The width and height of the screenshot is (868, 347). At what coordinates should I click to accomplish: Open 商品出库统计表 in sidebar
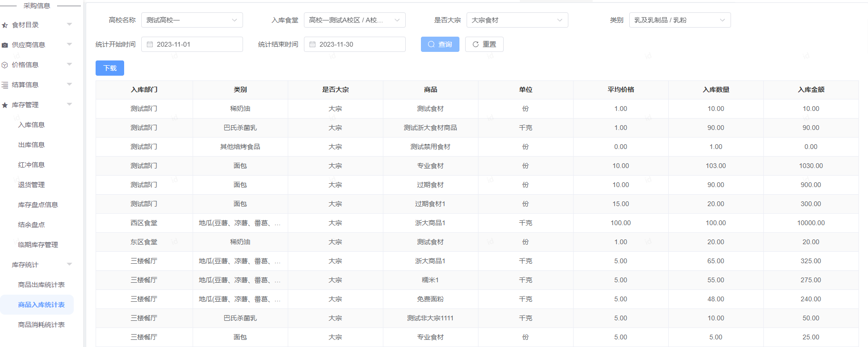(41, 285)
